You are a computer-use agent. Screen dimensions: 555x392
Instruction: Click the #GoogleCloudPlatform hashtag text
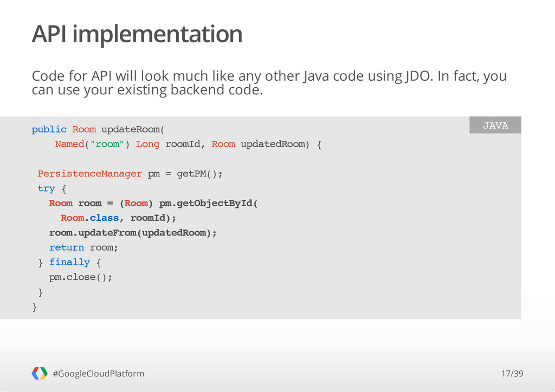pos(99,374)
